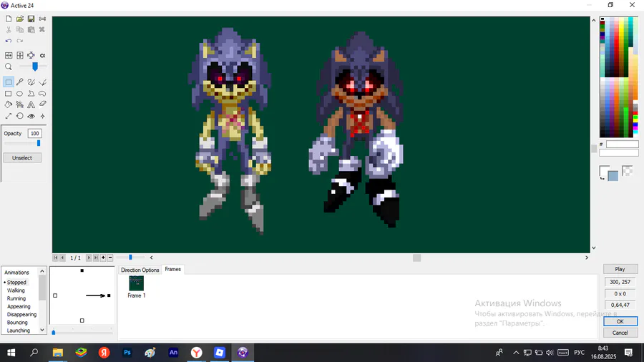Screen dimensions: 644x362
Task: Select the Disappearing animation
Action: pos(21,314)
